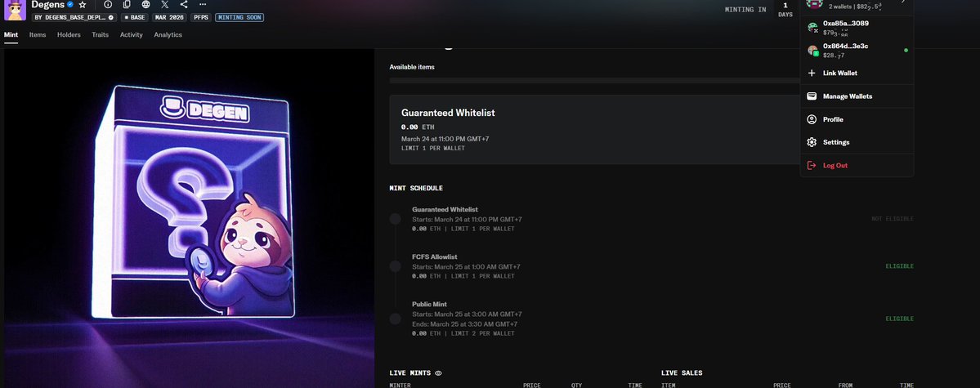This screenshot has width=980, height=388.
Task: Click the PFPS category tag
Action: (x=200, y=17)
